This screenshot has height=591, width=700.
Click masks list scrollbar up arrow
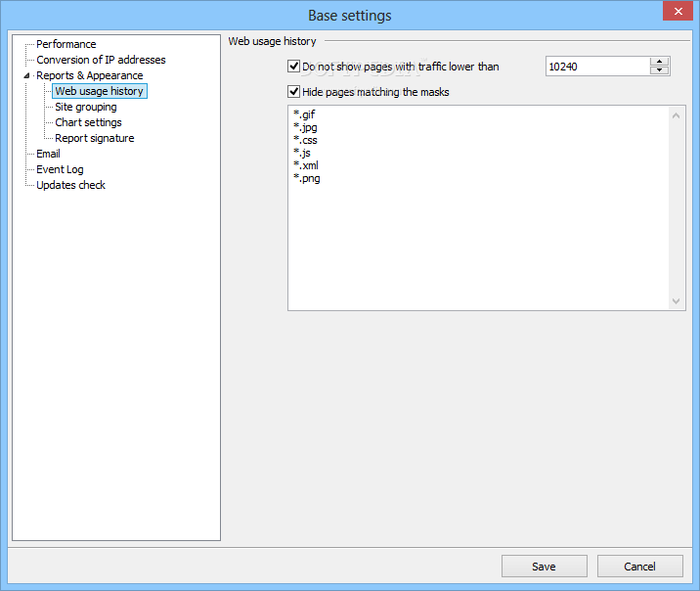coord(676,115)
